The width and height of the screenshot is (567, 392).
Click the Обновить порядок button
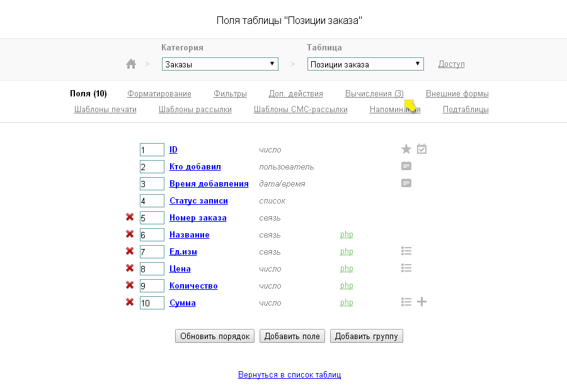215,336
